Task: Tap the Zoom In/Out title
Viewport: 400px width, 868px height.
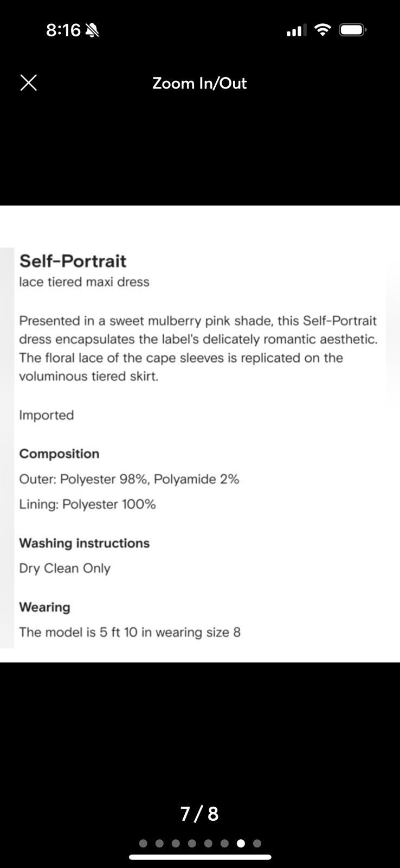Action: 199,83
